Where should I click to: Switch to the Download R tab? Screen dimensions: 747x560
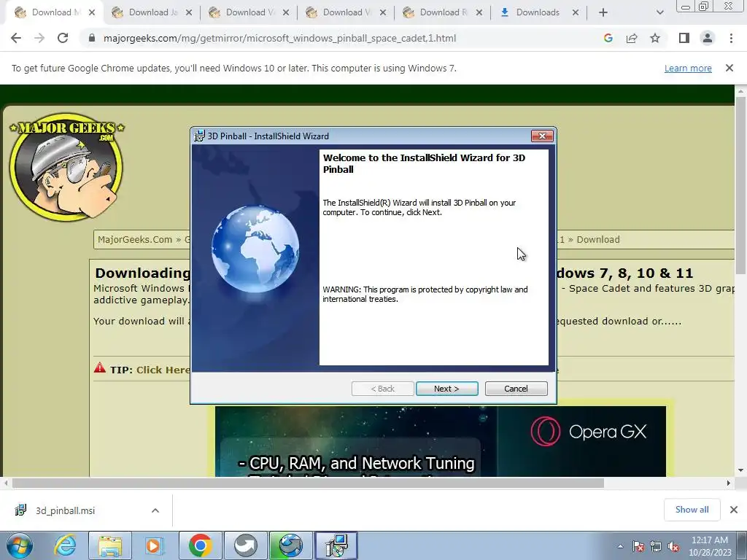coord(443,12)
